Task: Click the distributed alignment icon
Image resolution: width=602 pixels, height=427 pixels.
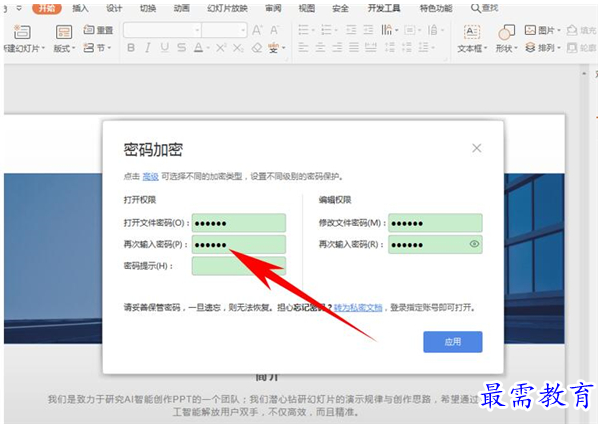Action: coord(370,48)
